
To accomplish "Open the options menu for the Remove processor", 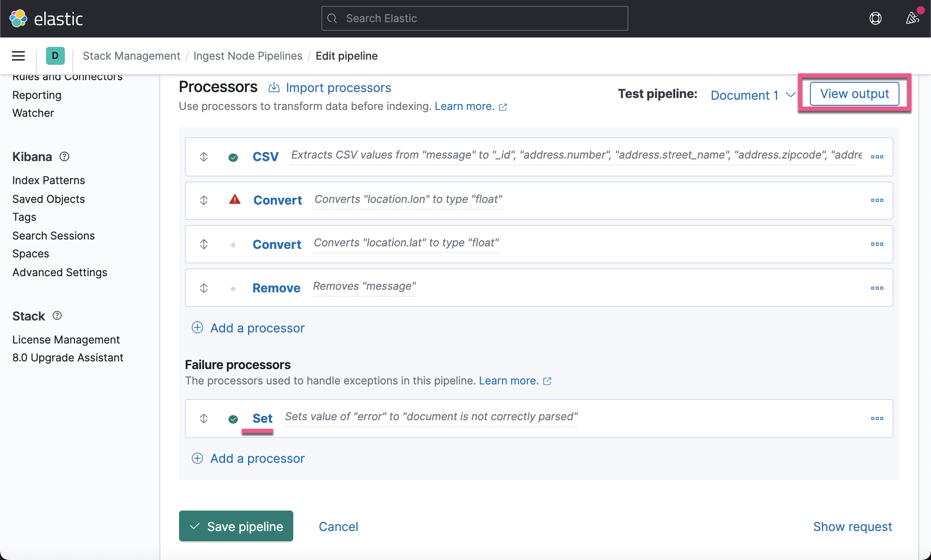I will click(877, 288).
